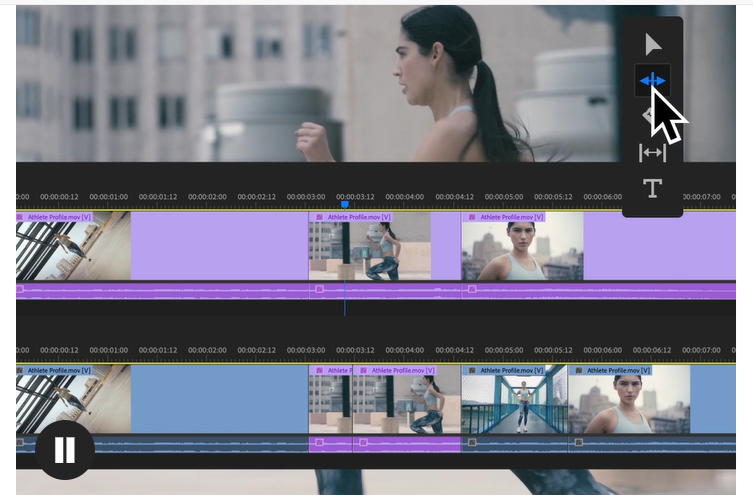Click 00:00:03:00 timecode in lower ruler
753x504 pixels.
click(x=306, y=350)
